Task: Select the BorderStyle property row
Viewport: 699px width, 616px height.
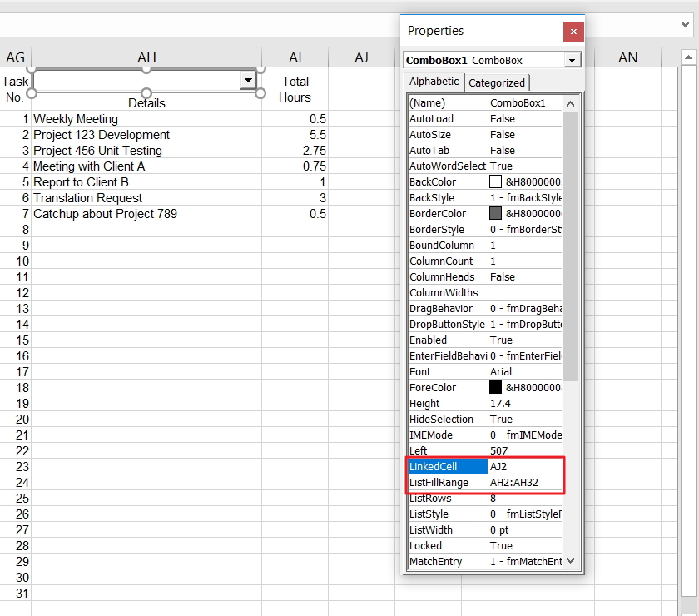Action: pos(484,230)
